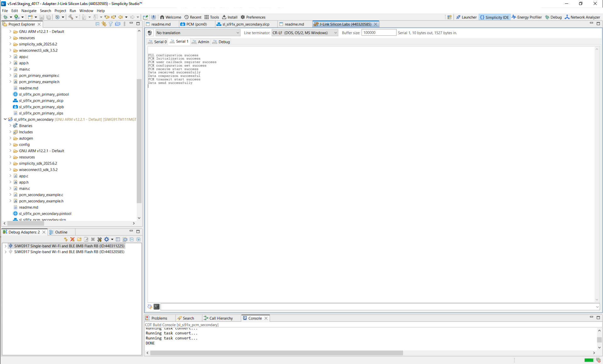Click the Debug bug toolbar icon

pyautogui.click(x=5, y=17)
